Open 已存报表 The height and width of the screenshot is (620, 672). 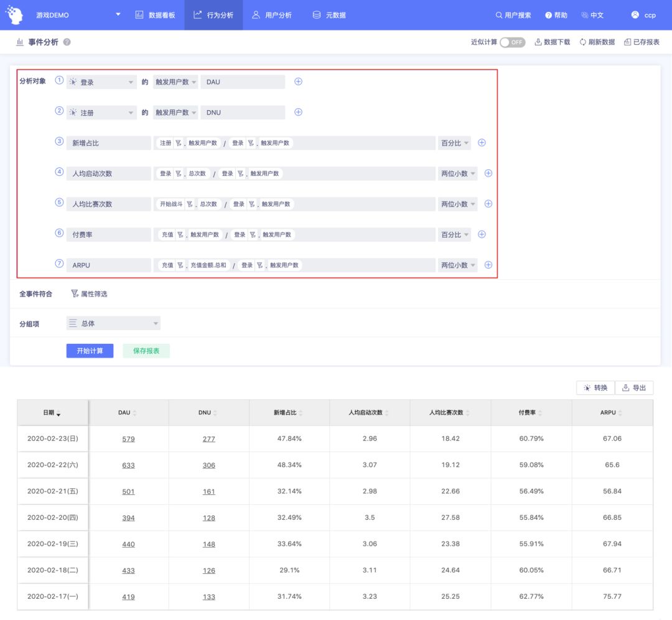pyautogui.click(x=642, y=42)
